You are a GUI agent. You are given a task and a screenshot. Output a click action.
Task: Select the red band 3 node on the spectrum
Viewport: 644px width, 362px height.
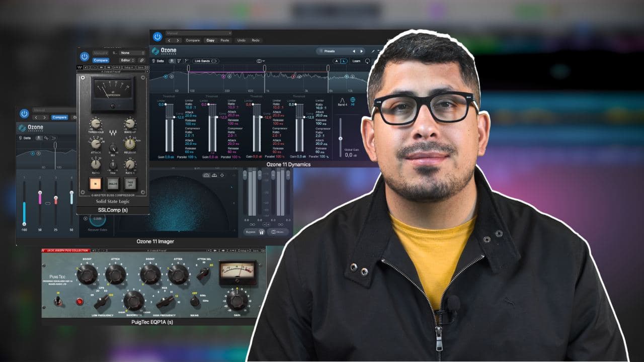(293, 76)
